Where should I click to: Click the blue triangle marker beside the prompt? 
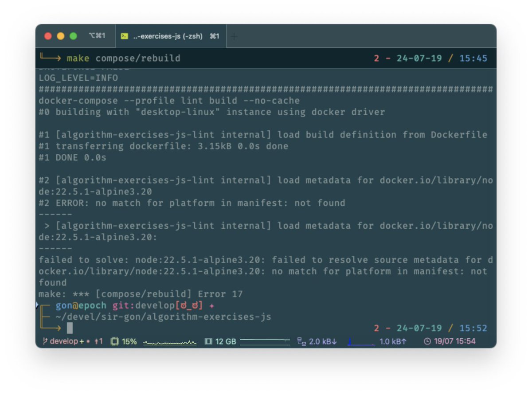(38, 305)
